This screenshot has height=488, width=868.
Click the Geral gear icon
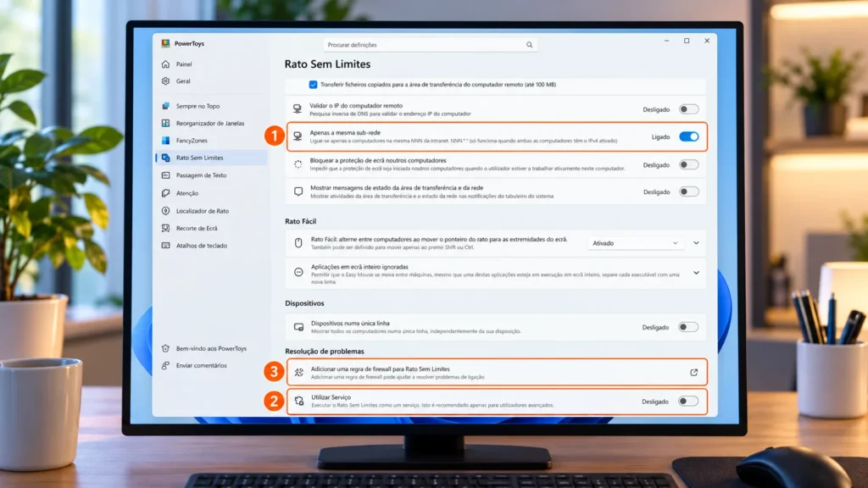[x=165, y=80]
